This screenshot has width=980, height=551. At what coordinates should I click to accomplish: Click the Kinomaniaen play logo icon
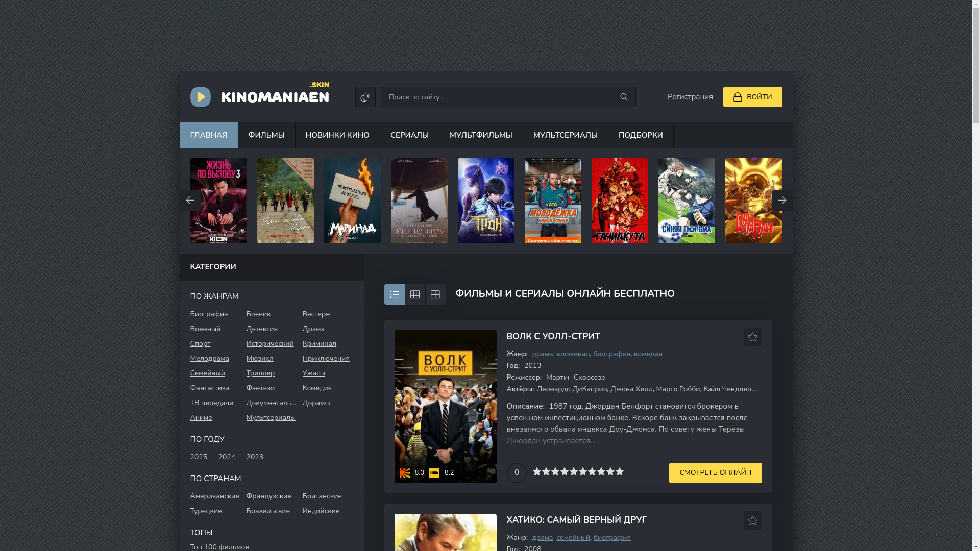click(x=200, y=97)
